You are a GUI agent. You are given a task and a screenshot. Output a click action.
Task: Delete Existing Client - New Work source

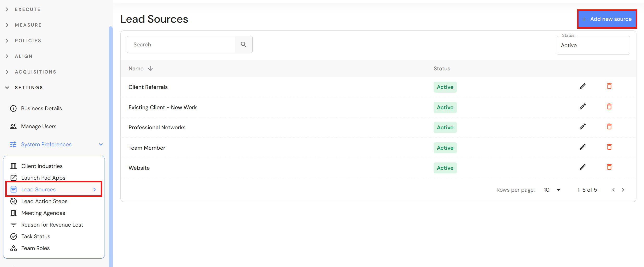pyautogui.click(x=609, y=107)
